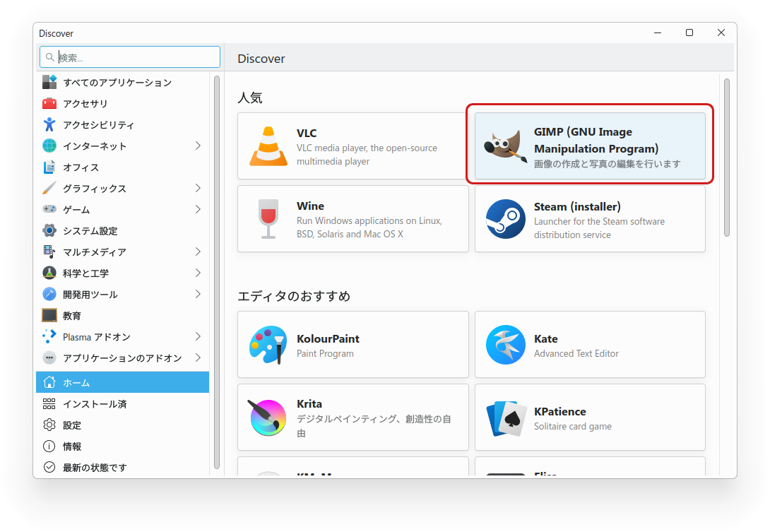770x532 pixels.
Task: Expand the Plasma アドオン chevron
Action: 198,336
